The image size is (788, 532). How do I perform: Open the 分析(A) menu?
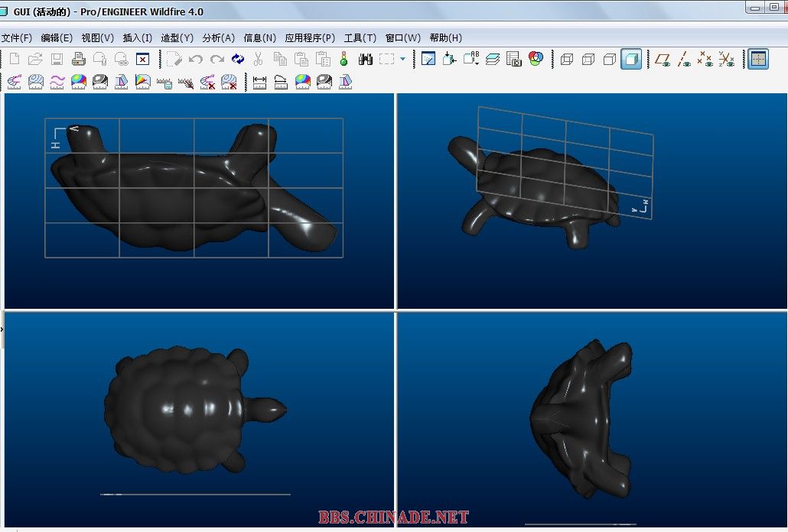[x=219, y=38]
